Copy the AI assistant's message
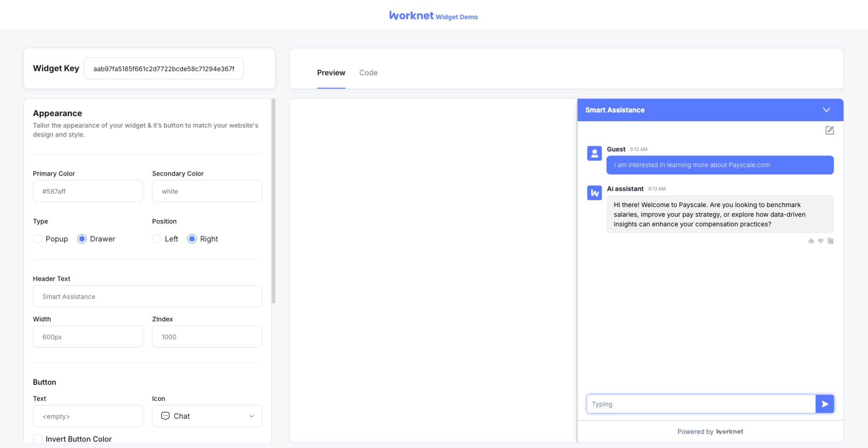 coord(831,241)
